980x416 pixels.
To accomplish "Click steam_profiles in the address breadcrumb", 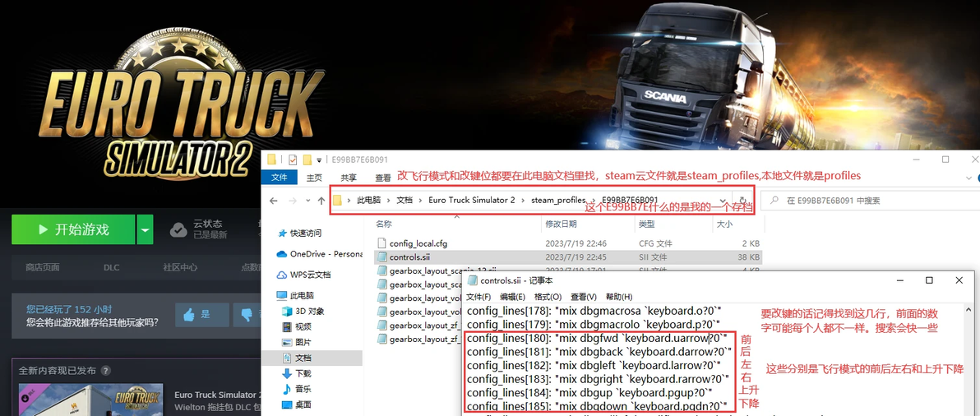I will (558, 201).
